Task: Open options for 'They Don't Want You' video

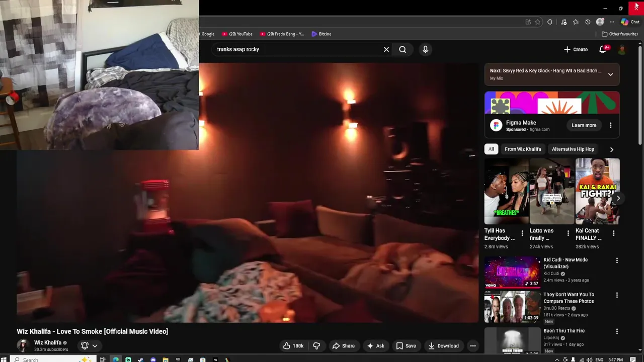Action: [x=617, y=295]
